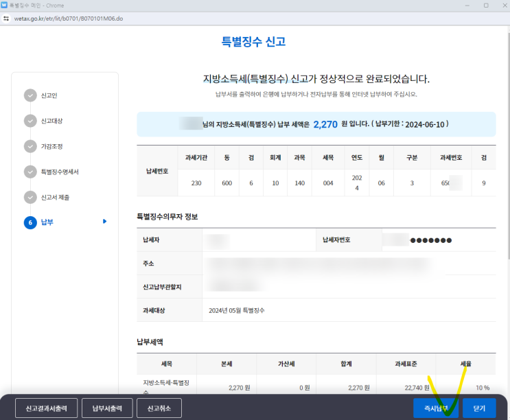This screenshot has width=510, height=420.
Task: Maximize the Chrome window
Action: click(x=485, y=5)
